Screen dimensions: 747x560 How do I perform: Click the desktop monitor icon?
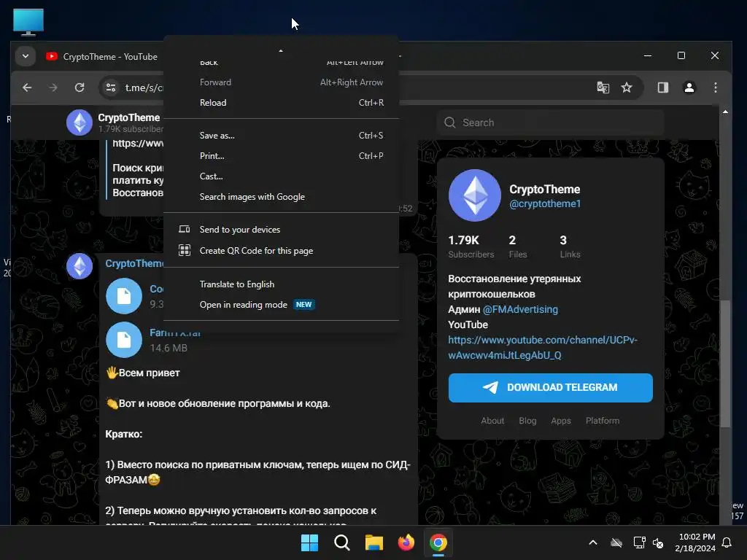28,22
